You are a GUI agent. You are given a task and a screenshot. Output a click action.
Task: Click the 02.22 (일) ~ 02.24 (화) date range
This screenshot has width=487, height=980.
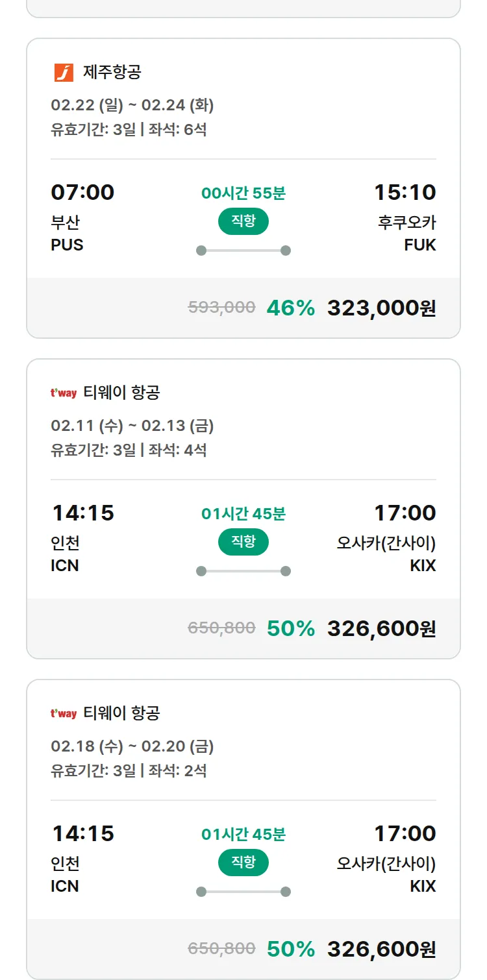coord(132,104)
